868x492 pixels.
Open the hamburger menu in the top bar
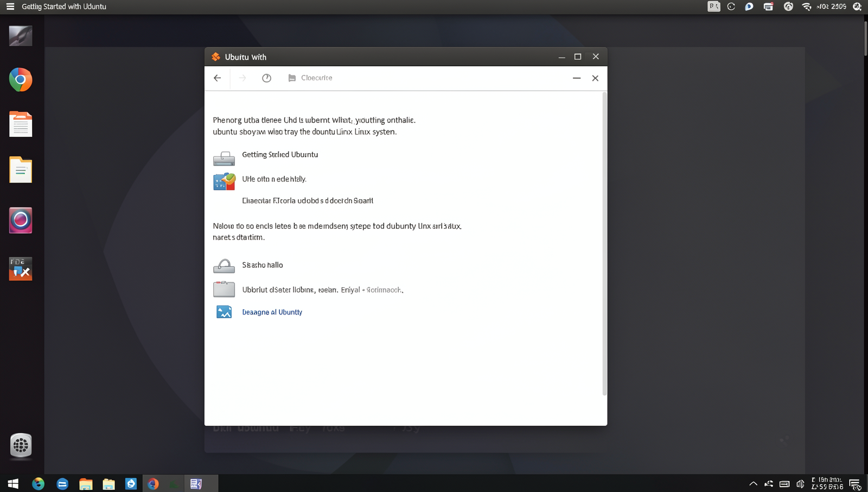(x=10, y=7)
